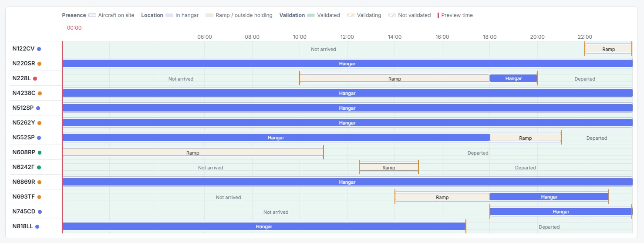Select the N228L Ramp segment
The height and width of the screenshot is (243, 644).
point(394,78)
